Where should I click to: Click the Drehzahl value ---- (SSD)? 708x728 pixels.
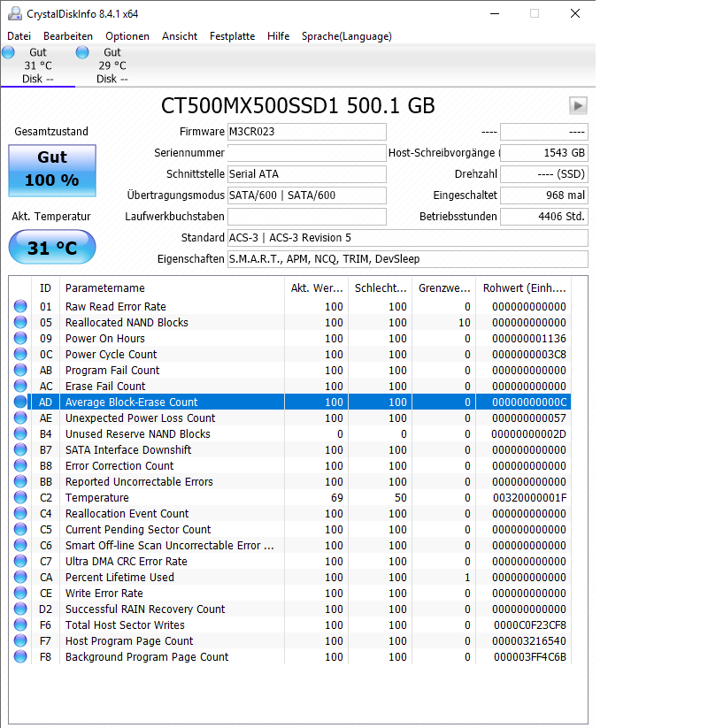(x=544, y=174)
